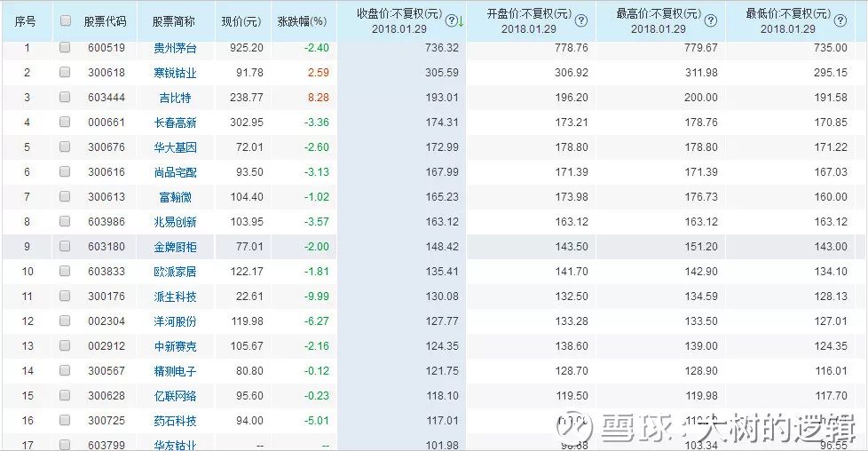Open the 吉比特 stock link
This screenshot has height=451, width=868.
[x=175, y=98]
